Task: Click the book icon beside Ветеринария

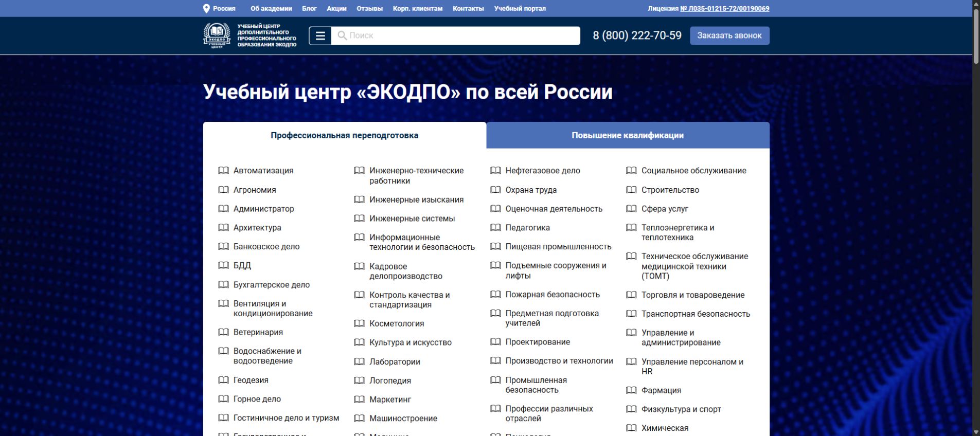Action: 223,332
